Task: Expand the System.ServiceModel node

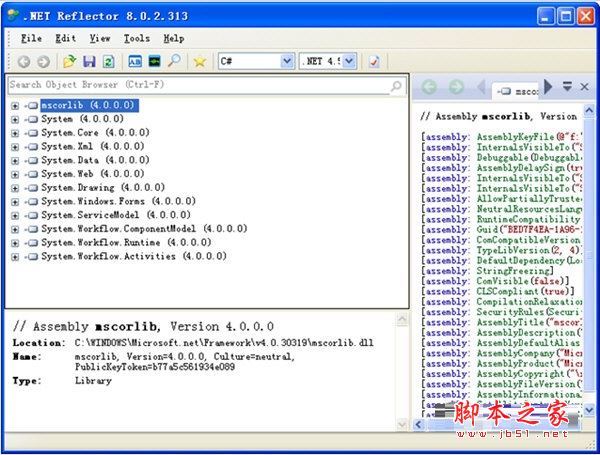Action: point(15,215)
